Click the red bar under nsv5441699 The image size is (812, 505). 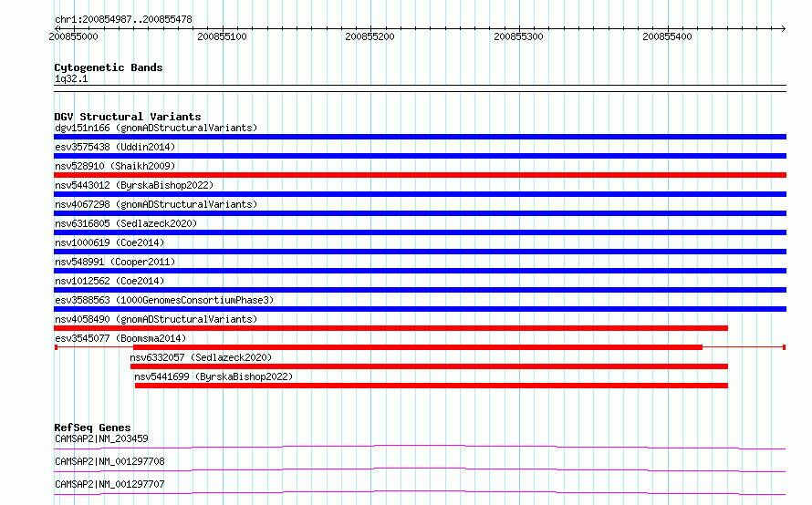coord(432,386)
